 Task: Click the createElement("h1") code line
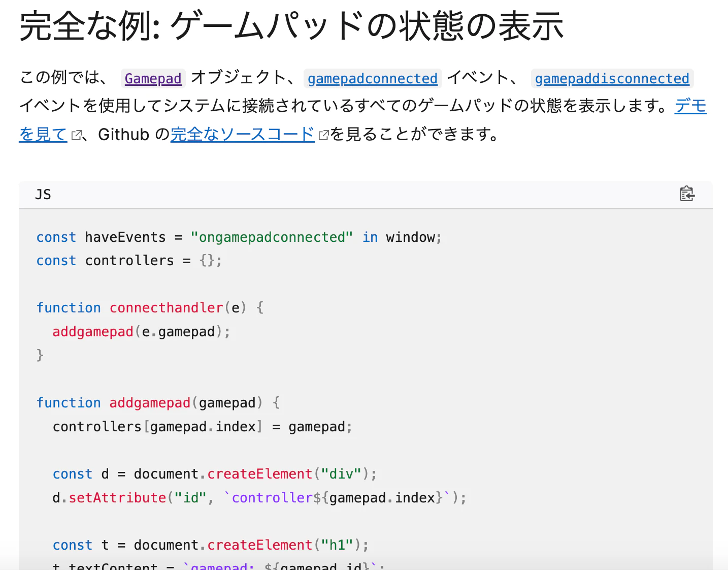pos(211,545)
